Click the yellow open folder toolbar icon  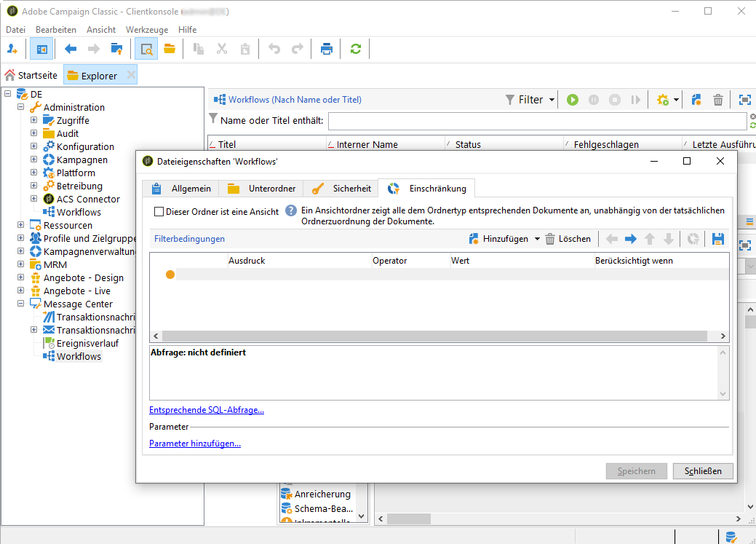[170, 49]
